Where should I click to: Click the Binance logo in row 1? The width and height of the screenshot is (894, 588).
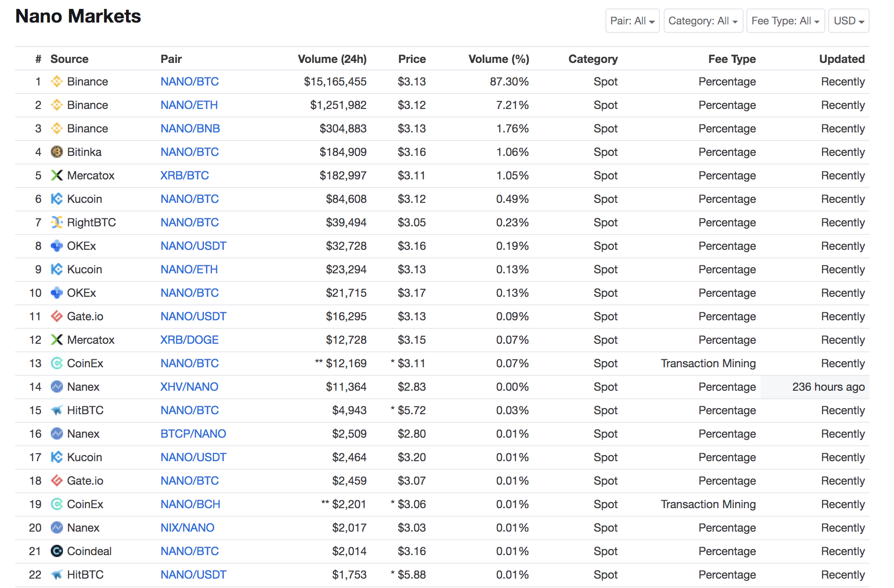(57, 82)
